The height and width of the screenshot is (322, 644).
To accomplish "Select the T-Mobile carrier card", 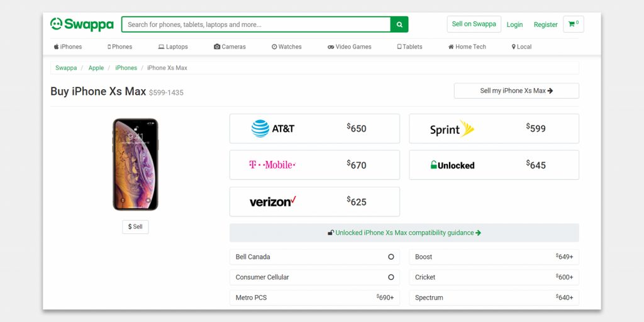I will (314, 165).
